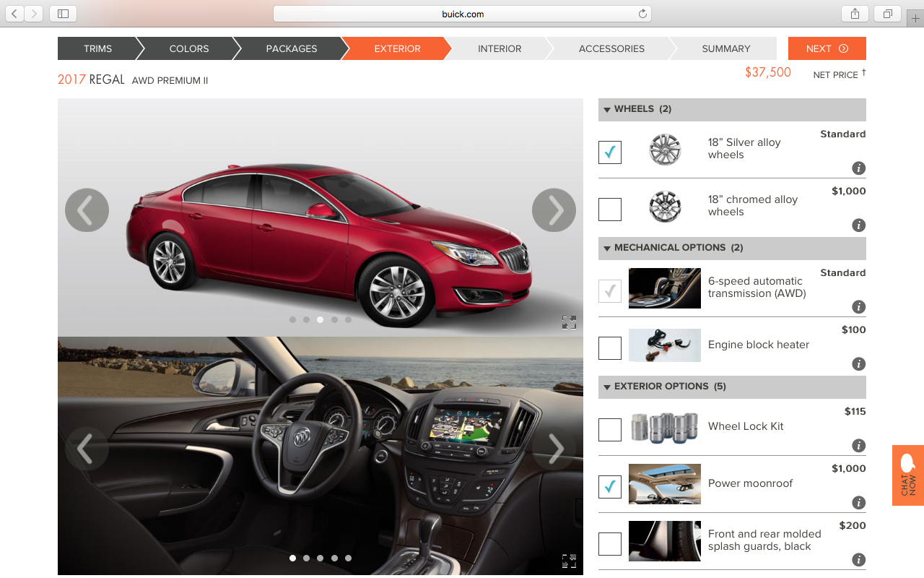The image size is (924, 578).
Task: Click the buick.com address bar
Action: (x=462, y=14)
